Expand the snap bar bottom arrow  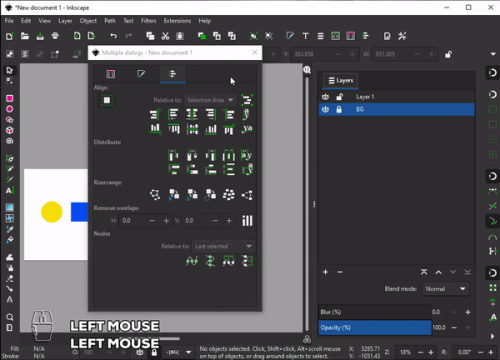coord(493,336)
